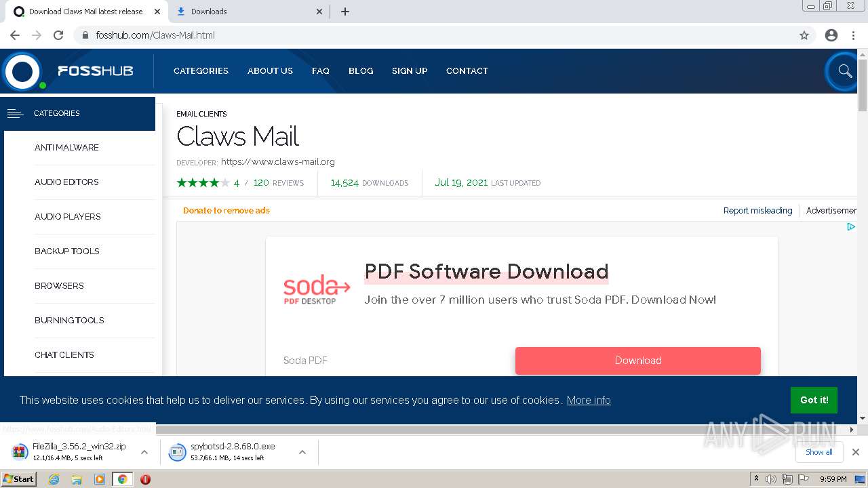Open the Windows Start menu
The image size is (868, 488).
tap(19, 479)
